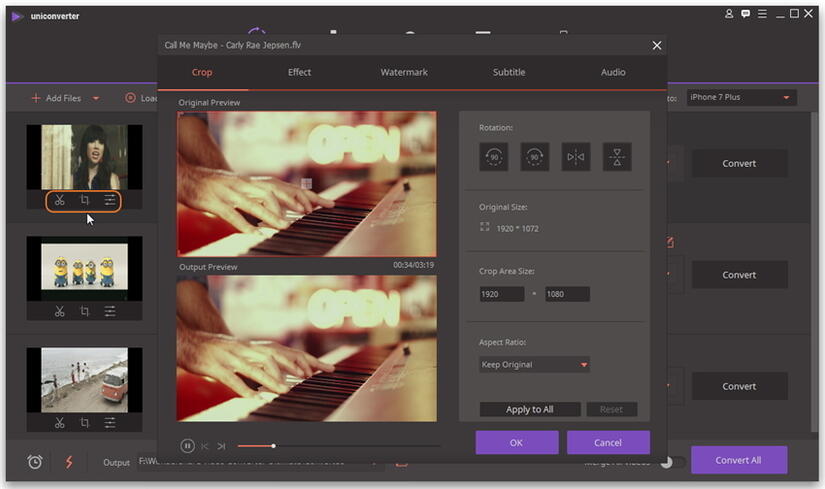
Task: Click the crop icon under the Carly Rae Jepsen thumbnail
Action: coord(84,200)
